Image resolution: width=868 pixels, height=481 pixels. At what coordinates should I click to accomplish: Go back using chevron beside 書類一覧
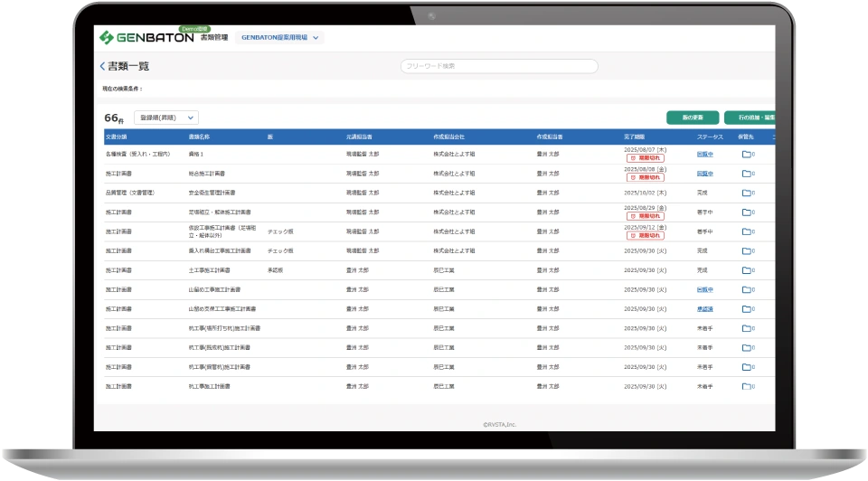(102, 66)
